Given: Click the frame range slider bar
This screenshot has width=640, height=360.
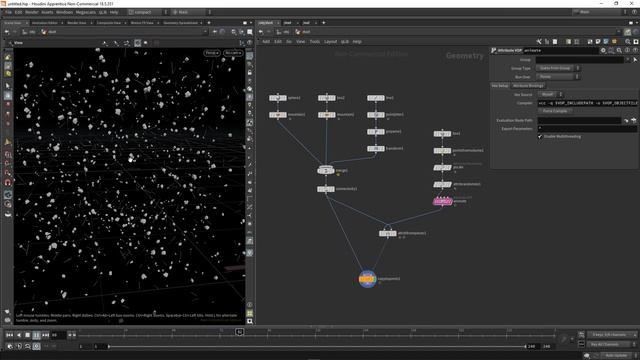Looking at the screenshot, I should [317, 347].
